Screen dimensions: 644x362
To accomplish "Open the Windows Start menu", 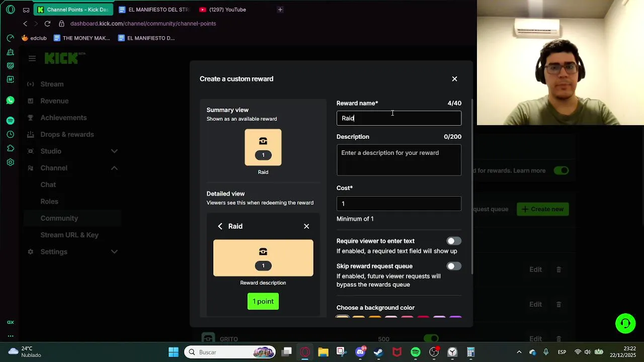I will tap(174, 352).
